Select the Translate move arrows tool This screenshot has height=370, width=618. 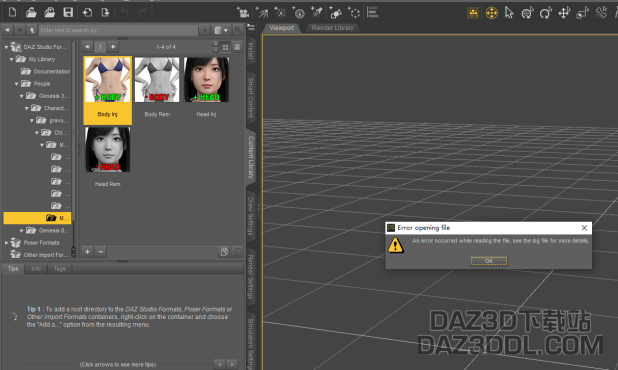click(564, 13)
